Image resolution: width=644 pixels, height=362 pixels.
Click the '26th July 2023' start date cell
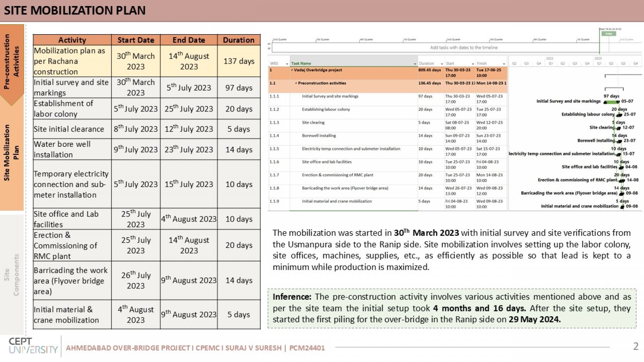(136, 281)
